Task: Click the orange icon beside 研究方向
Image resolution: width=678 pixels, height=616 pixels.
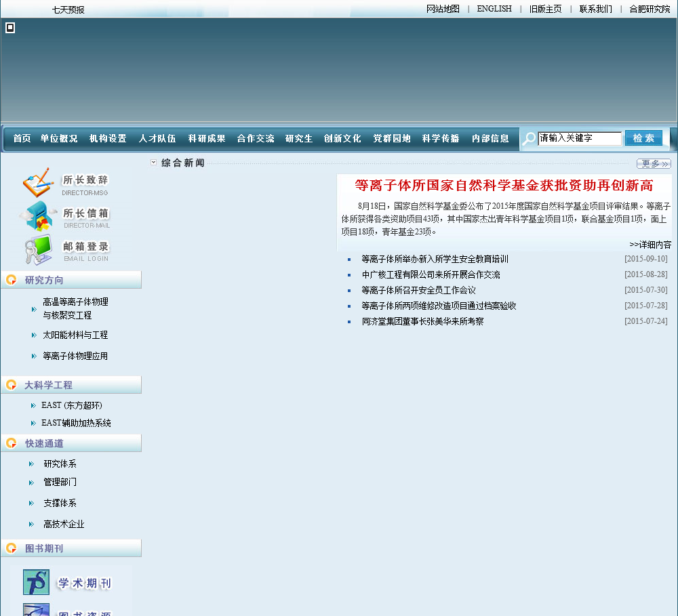Action: click(x=12, y=280)
